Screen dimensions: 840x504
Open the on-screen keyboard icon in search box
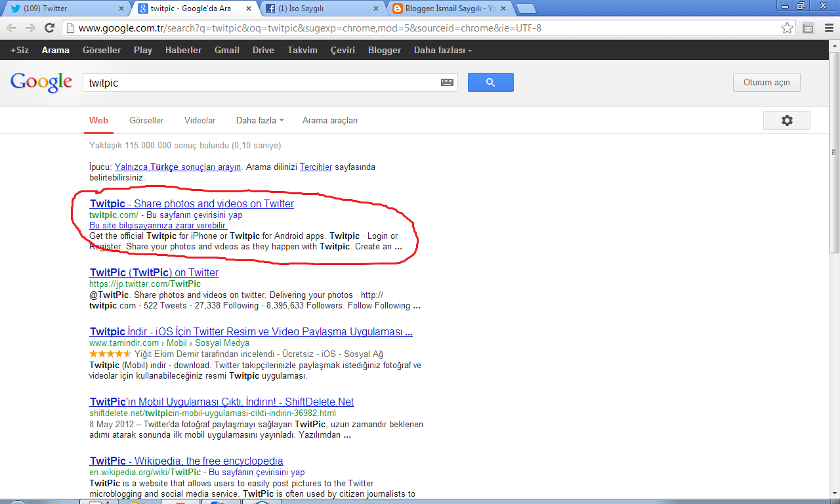pyautogui.click(x=447, y=83)
